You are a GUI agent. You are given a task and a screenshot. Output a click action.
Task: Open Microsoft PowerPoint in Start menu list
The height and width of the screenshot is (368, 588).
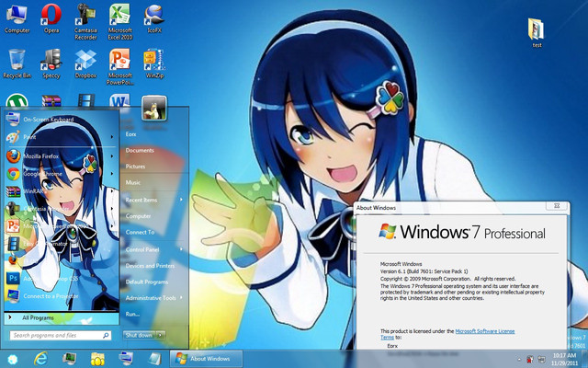point(60,226)
